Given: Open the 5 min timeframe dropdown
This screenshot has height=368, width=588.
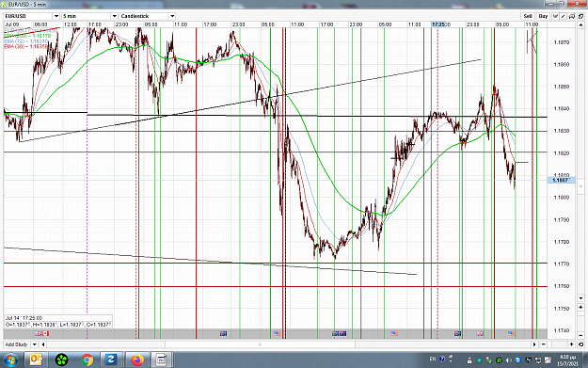Looking at the screenshot, I should [x=114, y=16].
